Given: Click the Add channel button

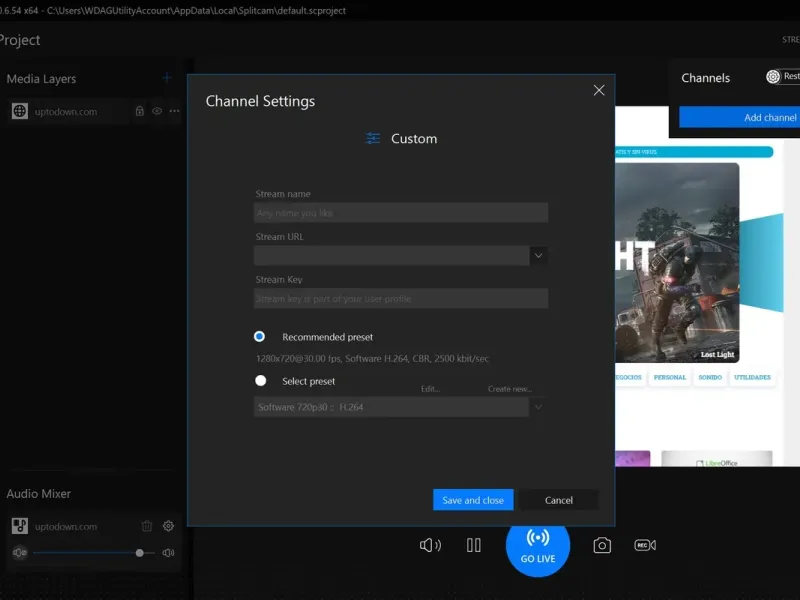Looking at the screenshot, I should point(740,118).
